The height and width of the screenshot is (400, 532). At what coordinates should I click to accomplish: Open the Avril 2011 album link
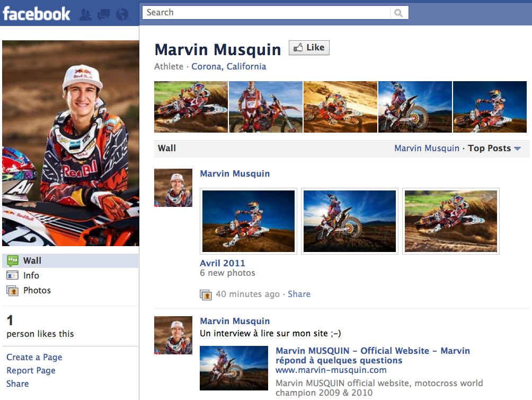[222, 263]
